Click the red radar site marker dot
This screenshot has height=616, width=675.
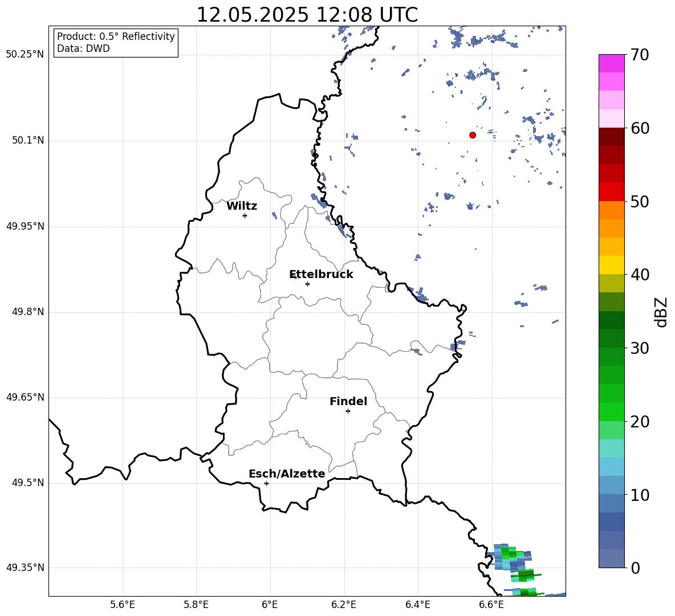[x=473, y=135]
